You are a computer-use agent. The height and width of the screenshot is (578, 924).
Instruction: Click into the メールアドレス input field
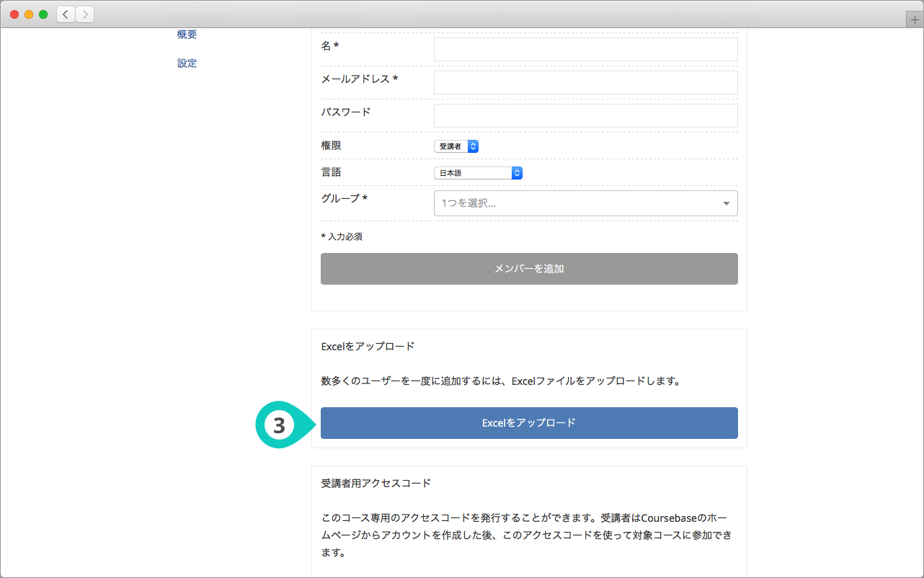(585, 83)
